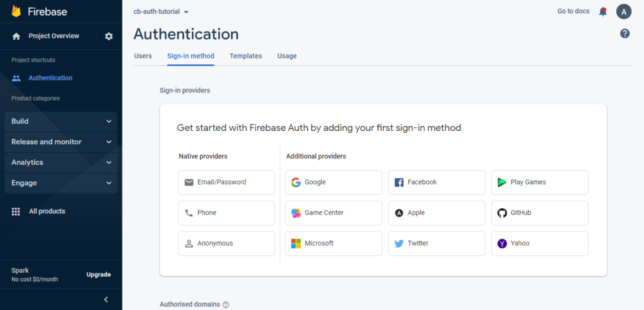Click the Email/Password envelope icon

189,182
